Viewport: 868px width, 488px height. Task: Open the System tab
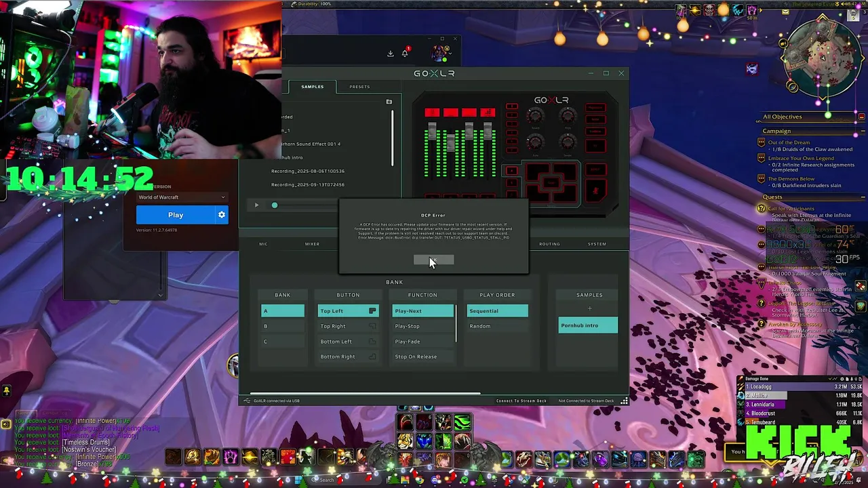click(597, 244)
